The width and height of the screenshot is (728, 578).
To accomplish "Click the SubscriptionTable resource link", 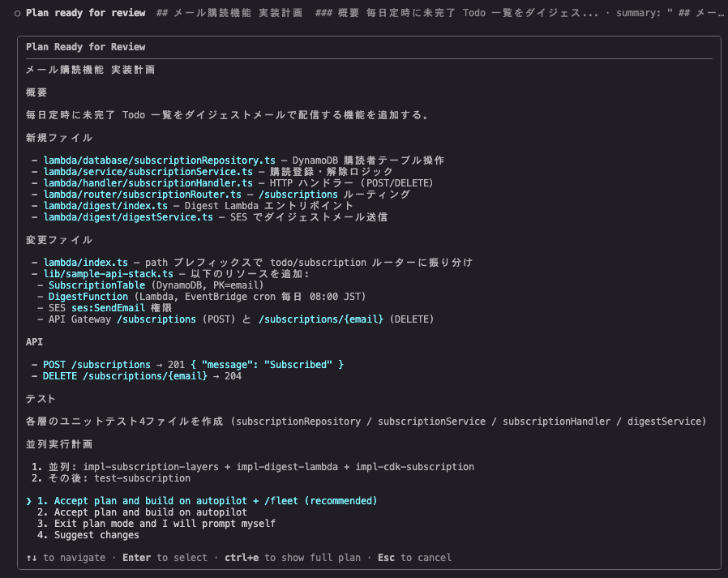I will pyautogui.click(x=96, y=285).
